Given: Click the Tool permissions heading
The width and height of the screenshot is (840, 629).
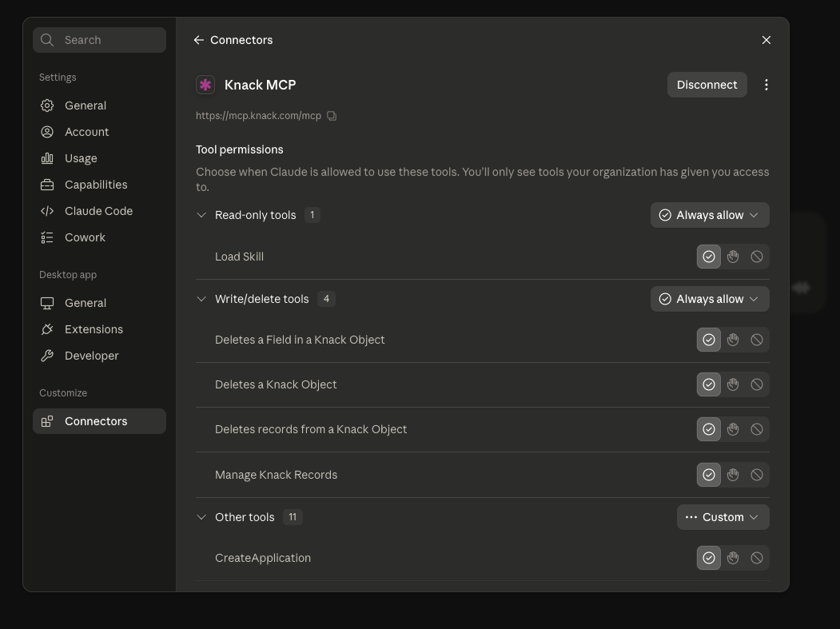Looking at the screenshot, I should 240,149.
